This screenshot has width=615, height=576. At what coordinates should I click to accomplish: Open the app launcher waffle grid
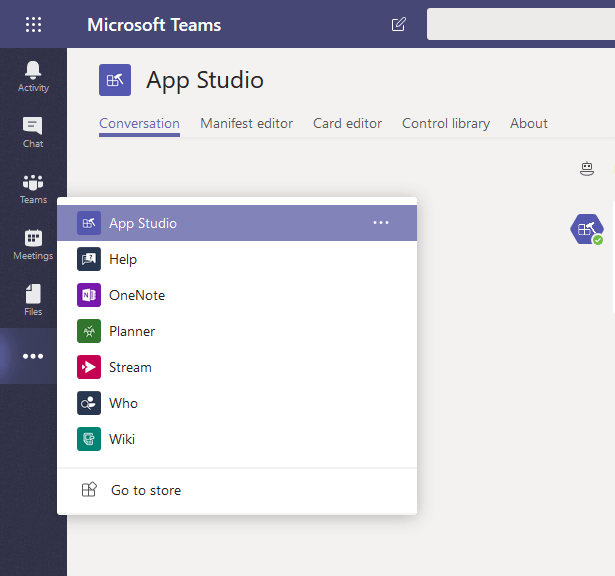[33, 24]
